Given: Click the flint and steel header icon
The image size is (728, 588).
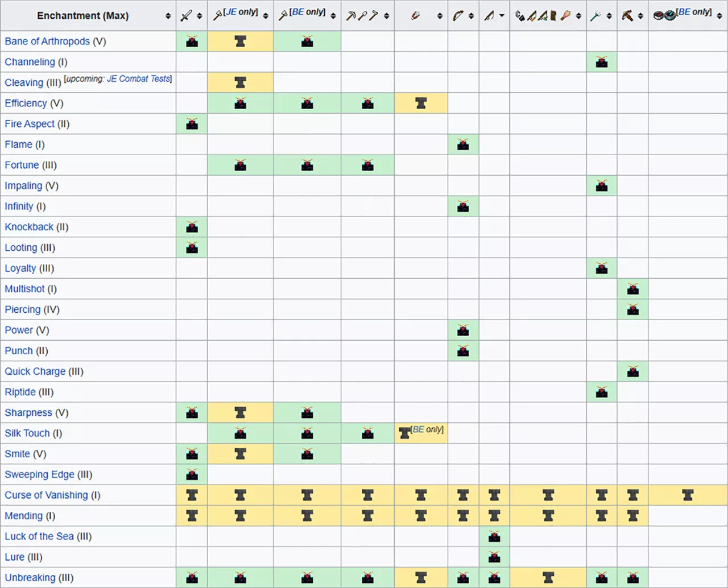Looking at the screenshot, I should coord(520,16).
